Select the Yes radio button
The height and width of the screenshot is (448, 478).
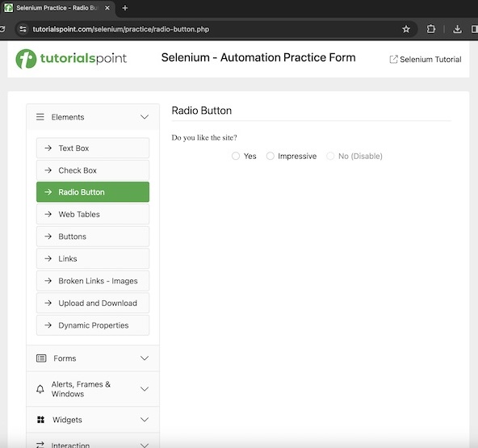tap(236, 156)
